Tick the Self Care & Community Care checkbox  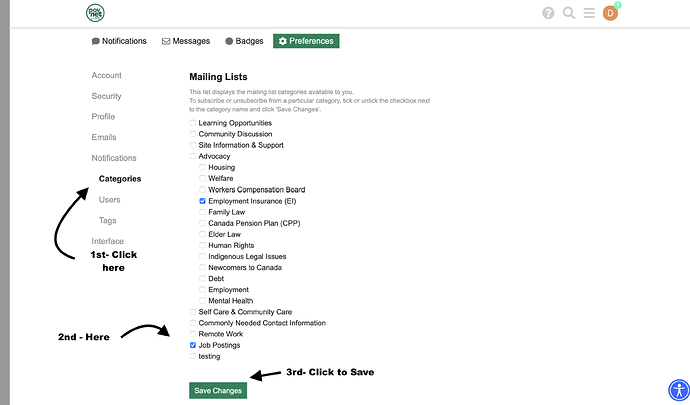pyautogui.click(x=193, y=312)
